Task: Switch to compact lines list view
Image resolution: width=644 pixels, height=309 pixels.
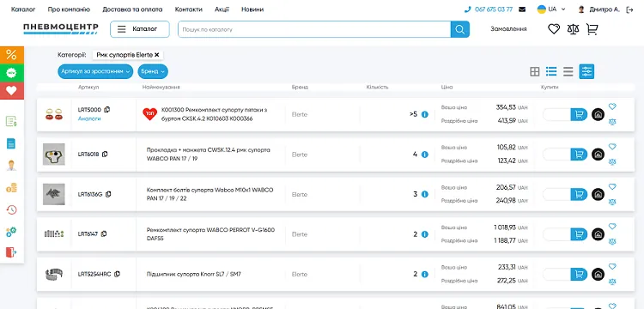Action: pyautogui.click(x=568, y=72)
